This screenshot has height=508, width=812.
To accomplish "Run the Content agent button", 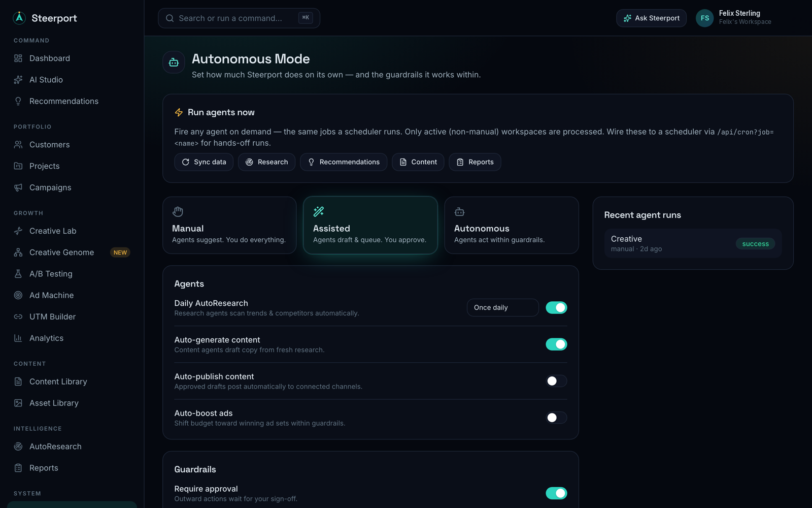I will (418, 162).
